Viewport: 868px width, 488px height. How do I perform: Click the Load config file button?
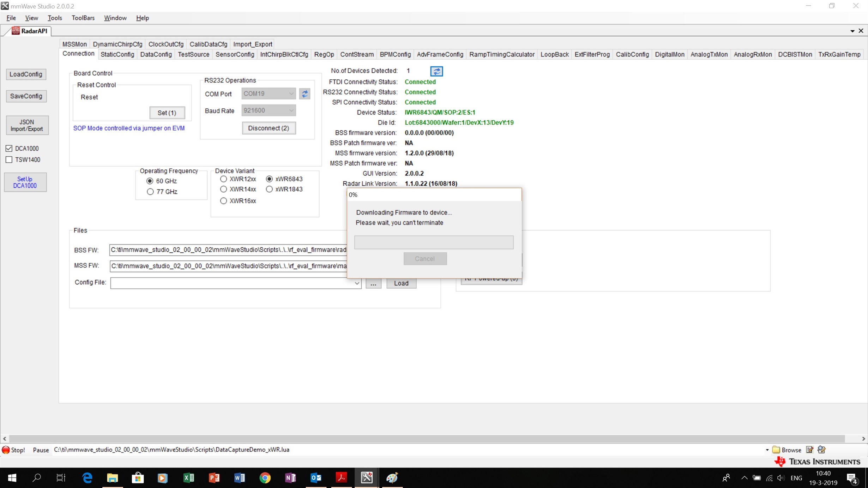(x=401, y=283)
